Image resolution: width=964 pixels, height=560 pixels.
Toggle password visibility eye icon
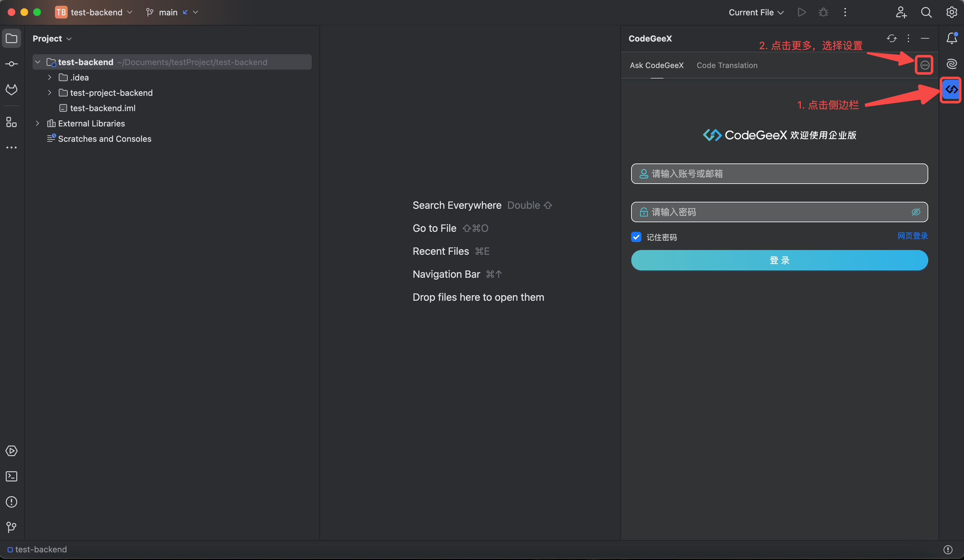pyautogui.click(x=916, y=212)
